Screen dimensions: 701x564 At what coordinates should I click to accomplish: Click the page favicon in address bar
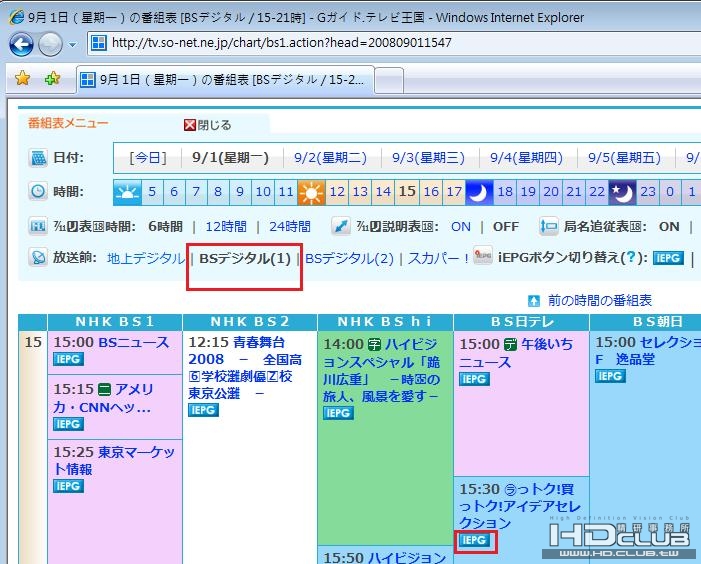98,43
